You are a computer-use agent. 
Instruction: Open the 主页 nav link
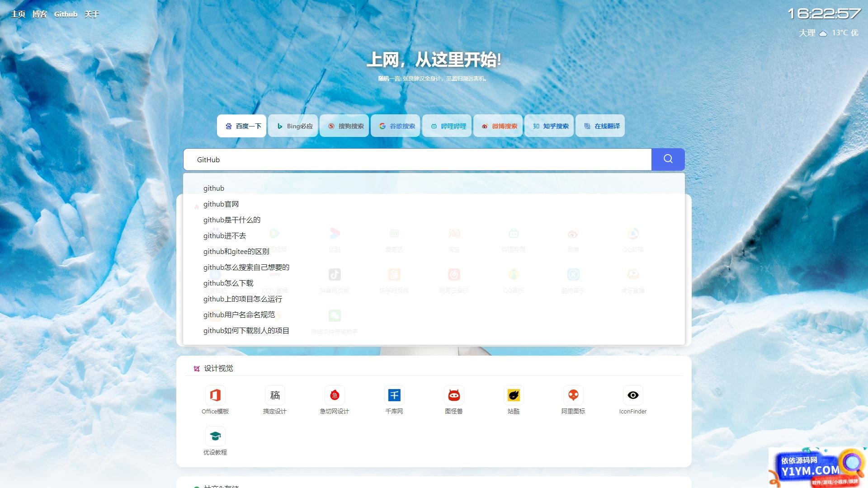(18, 14)
